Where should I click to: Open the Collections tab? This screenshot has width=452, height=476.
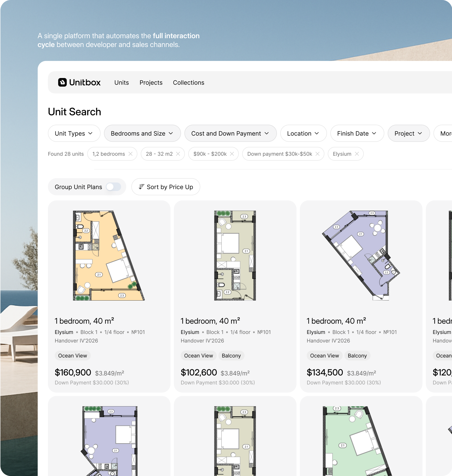pos(188,83)
